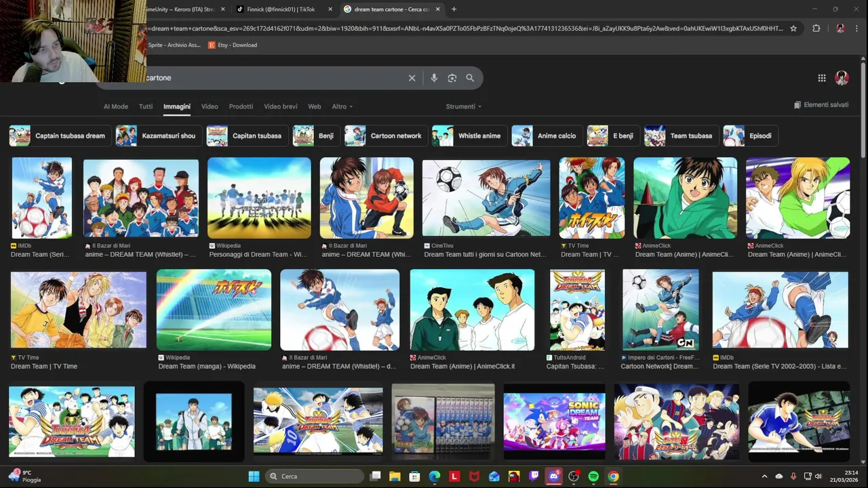Open IMDb Dream Team (Seri... image result
This screenshot has height=488, width=868.
click(x=41, y=198)
